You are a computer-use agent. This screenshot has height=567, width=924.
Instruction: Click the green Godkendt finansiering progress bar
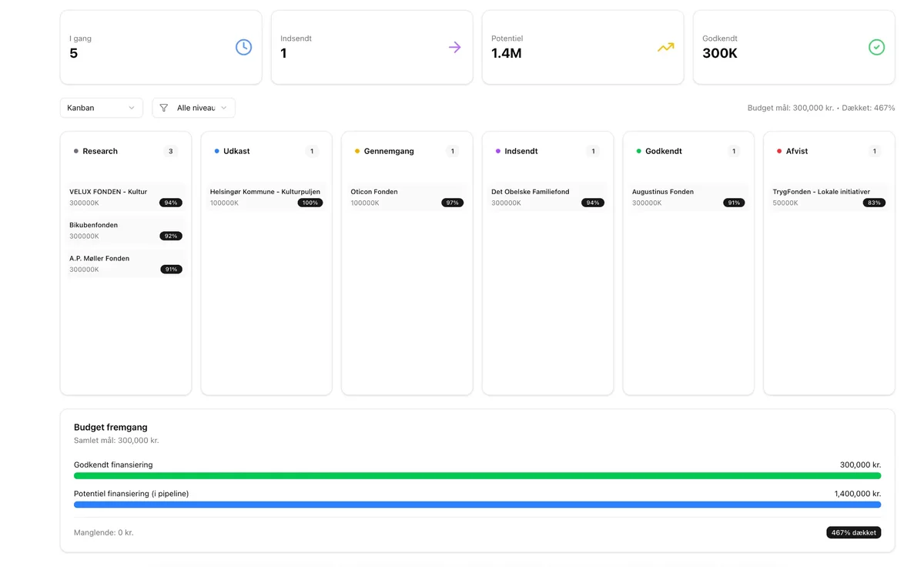click(477, 475)
